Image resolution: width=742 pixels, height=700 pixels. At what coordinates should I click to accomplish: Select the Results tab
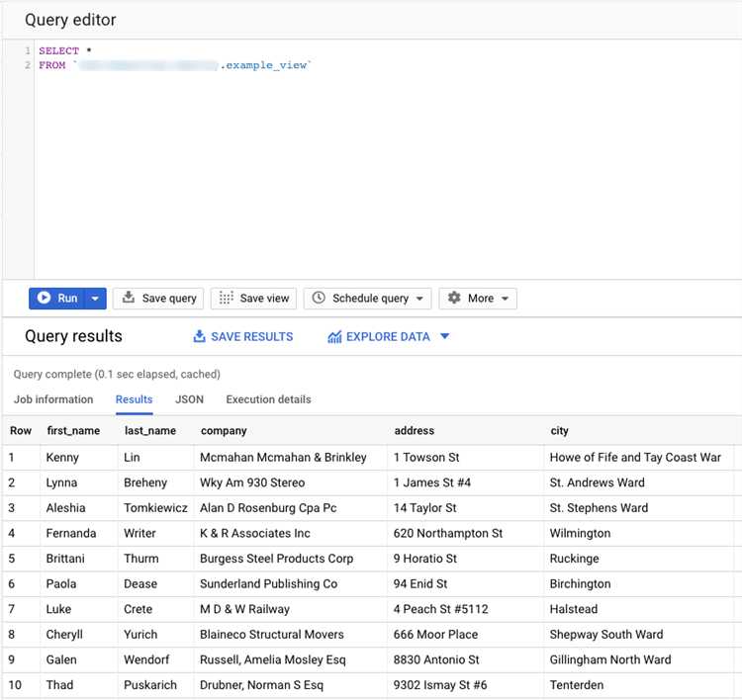tap(134, 399)
